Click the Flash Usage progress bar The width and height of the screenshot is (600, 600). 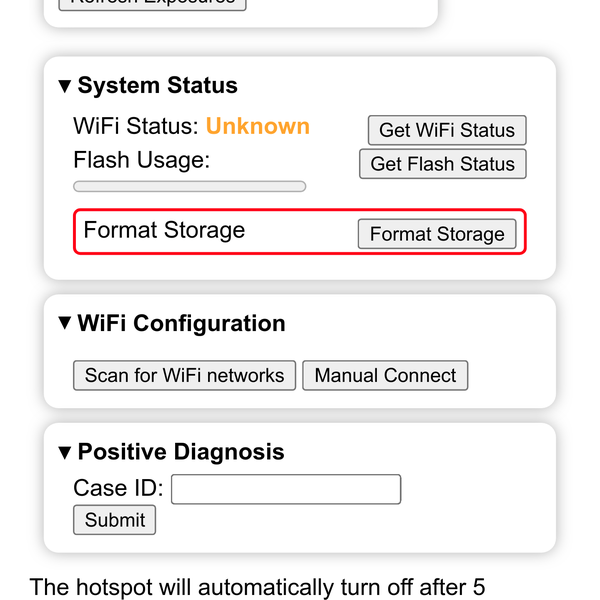(x=190, y=186)
